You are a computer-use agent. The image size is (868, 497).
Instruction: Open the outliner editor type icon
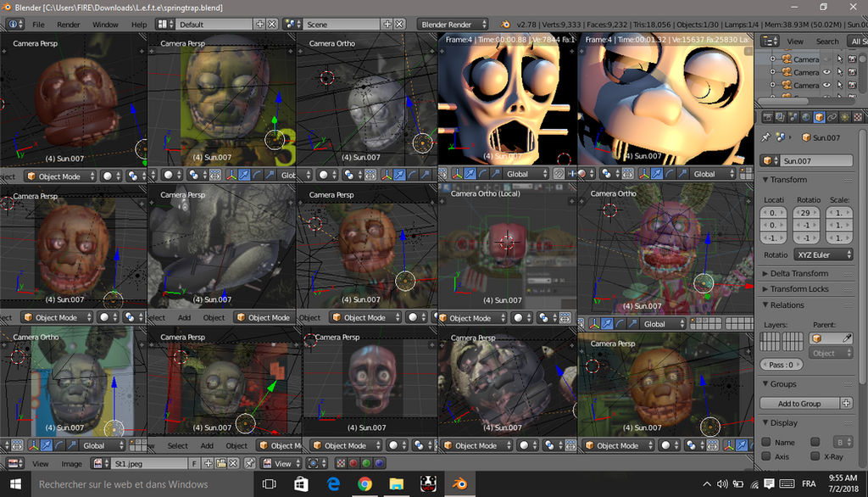[770, 41]
